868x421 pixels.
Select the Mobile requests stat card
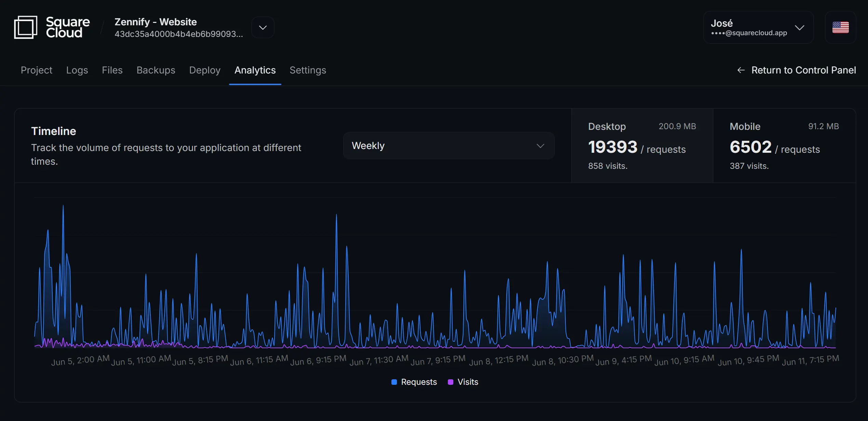[x=784, y=146]
